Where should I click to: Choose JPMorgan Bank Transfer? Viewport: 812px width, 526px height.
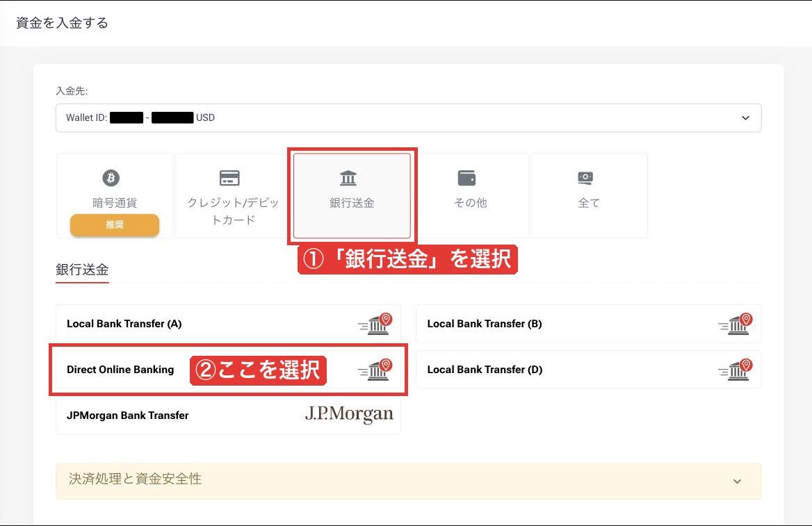228,416
